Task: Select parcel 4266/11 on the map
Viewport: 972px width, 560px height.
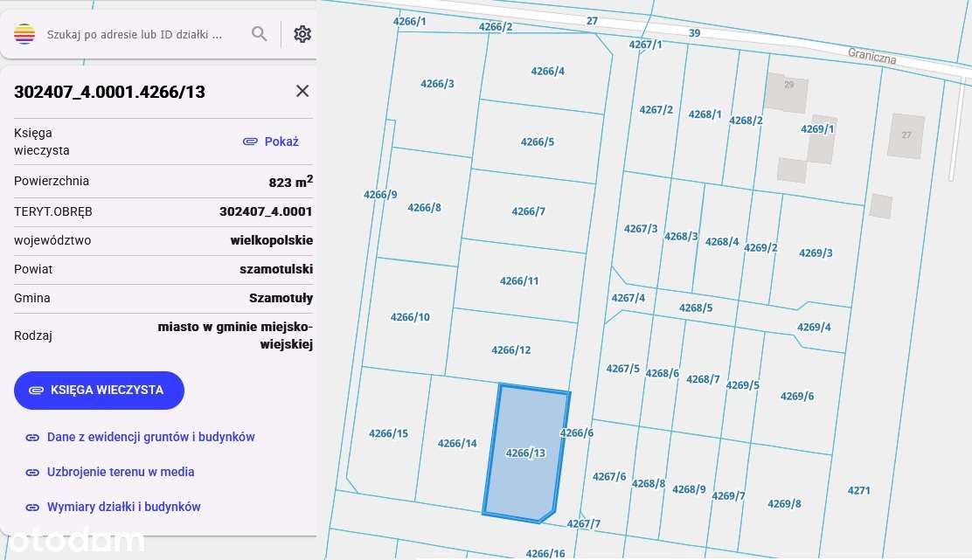Action: point(519,281)
